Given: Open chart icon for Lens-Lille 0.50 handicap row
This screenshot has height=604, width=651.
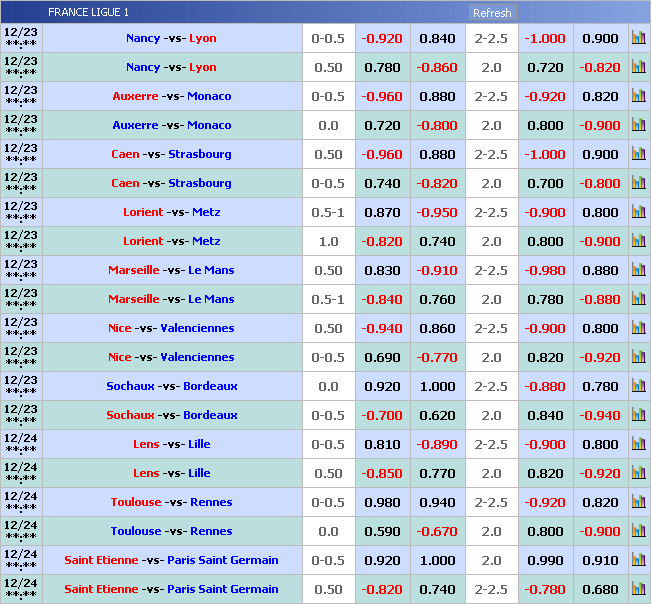Looking at the screenshot, I should click(638, 473).
